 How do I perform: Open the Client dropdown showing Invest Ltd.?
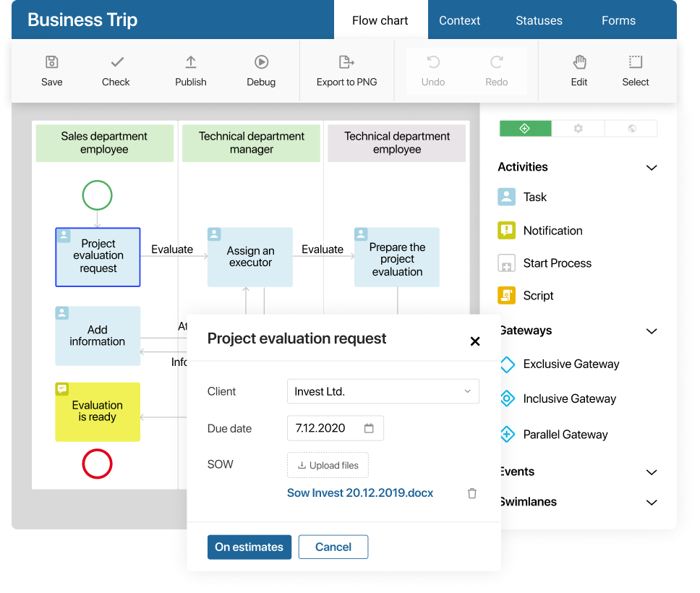click(x=383, y=391)
